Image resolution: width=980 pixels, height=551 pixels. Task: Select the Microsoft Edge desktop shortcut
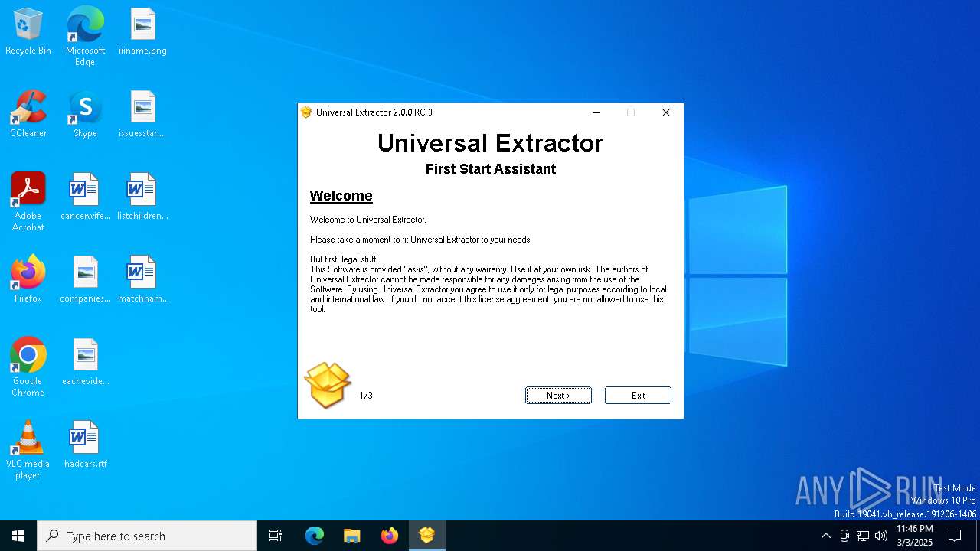tap(85, 37)
